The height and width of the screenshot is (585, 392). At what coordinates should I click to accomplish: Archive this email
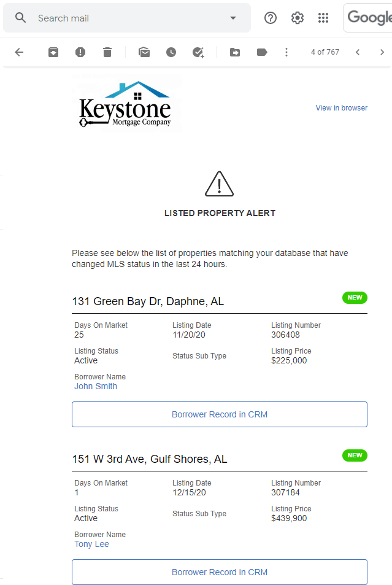(x=53, y=52)
